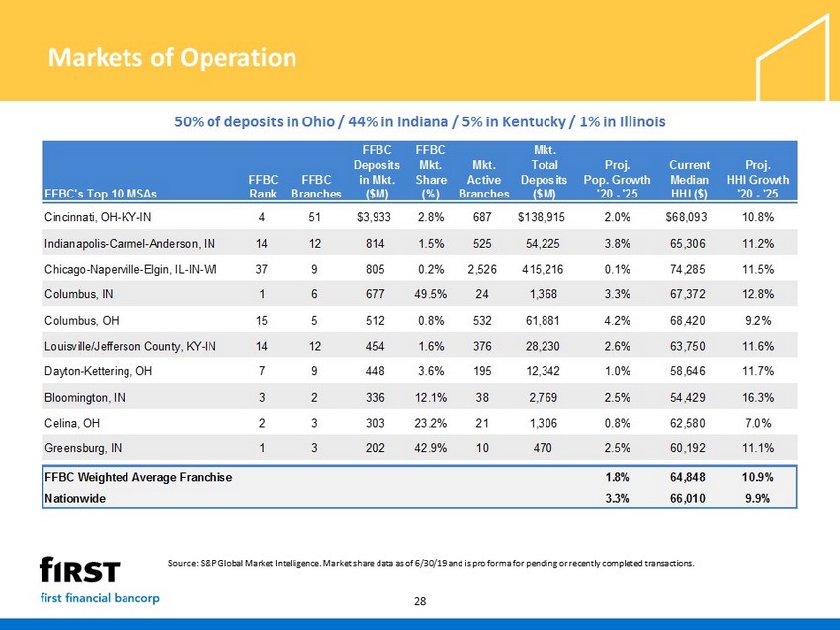Select Bloomington's median HHI value '54,429'
The height and width of the screenshot is (630, 840).
click(x=688, y=398)
